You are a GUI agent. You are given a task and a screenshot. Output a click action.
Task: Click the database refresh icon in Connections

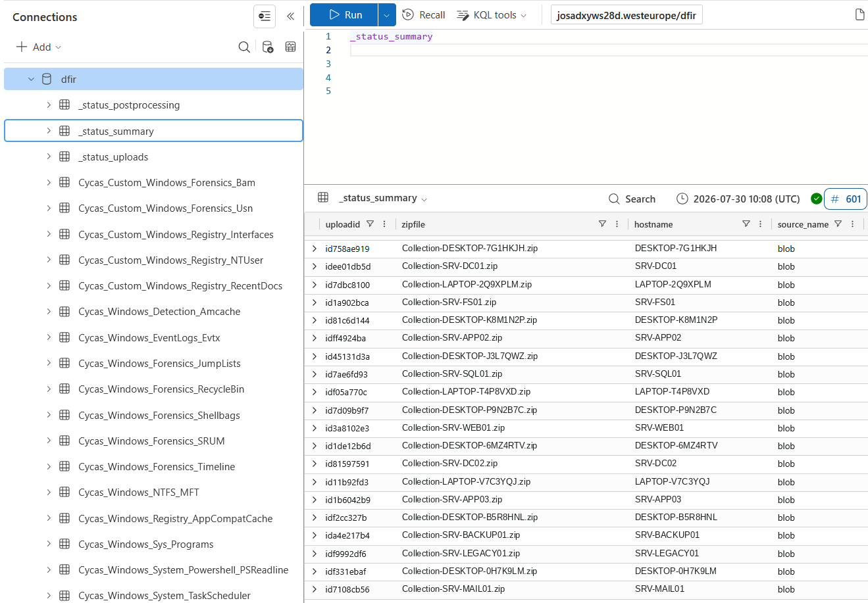click(268, 47)
